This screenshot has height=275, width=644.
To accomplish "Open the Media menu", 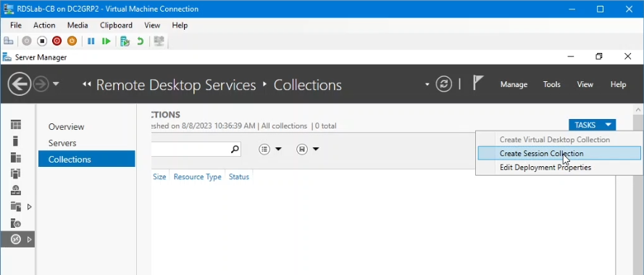I will [78, 25].
